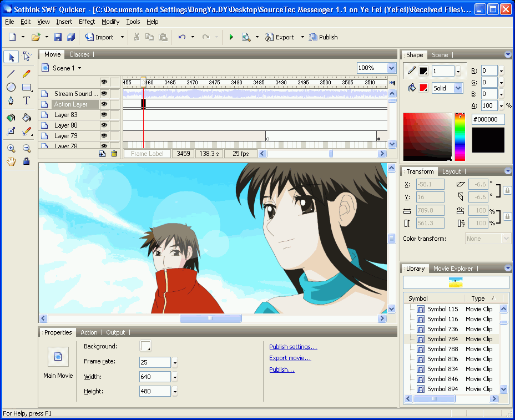Screen dimensions: 515x420
Task: Select the Oval shape tool
Action: (x=11, y=87)
